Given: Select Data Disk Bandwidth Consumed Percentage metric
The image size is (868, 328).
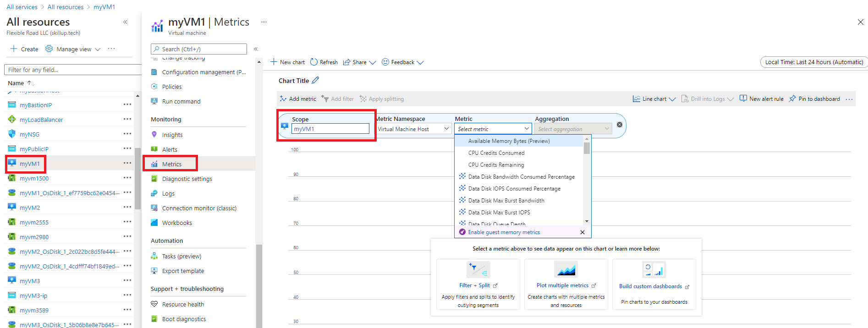Looking at the screenshot, I should (519, 177).
